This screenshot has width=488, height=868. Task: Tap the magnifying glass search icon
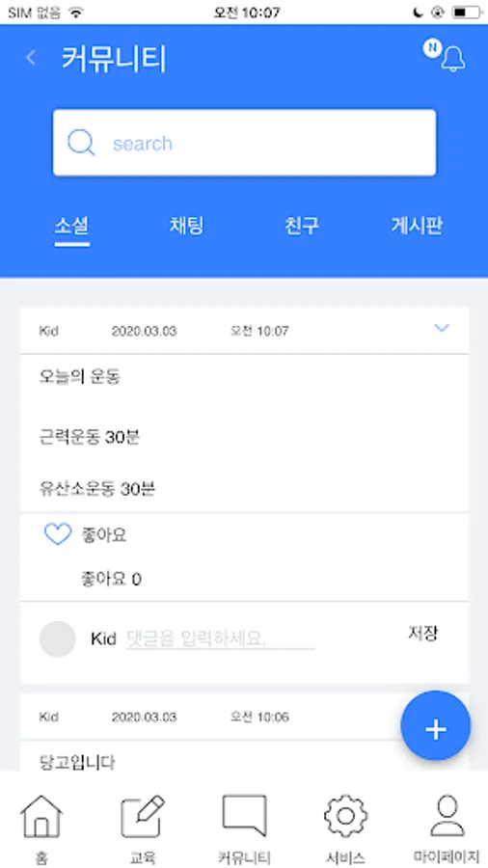81,143
